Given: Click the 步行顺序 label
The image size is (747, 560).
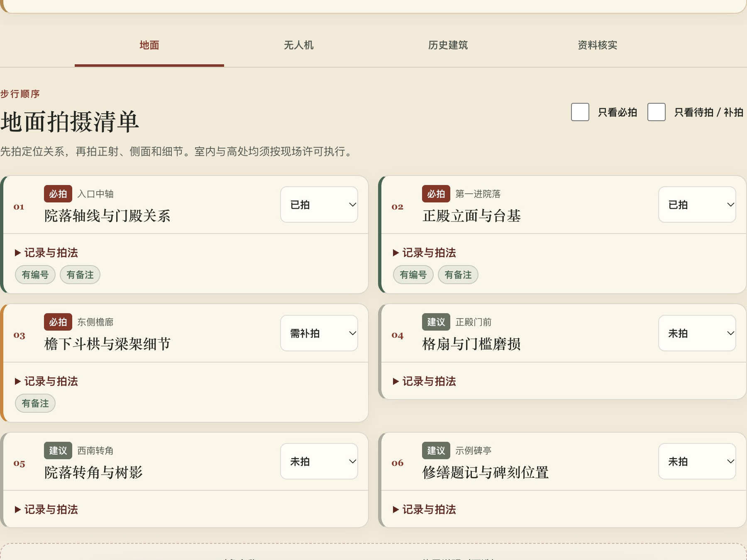Looking at the screenshot, I should pyautogui.click(x=20, y=94).
